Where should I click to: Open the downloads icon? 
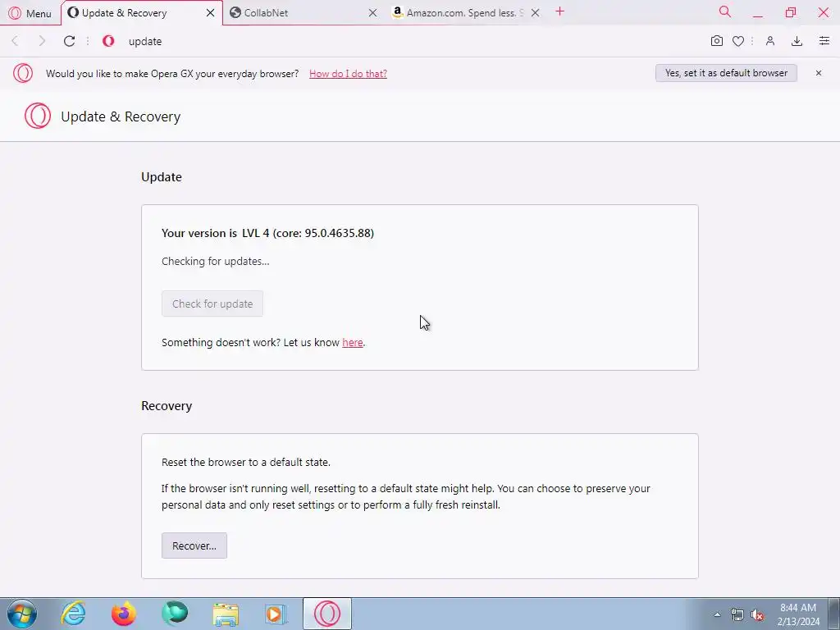(797, 41)
